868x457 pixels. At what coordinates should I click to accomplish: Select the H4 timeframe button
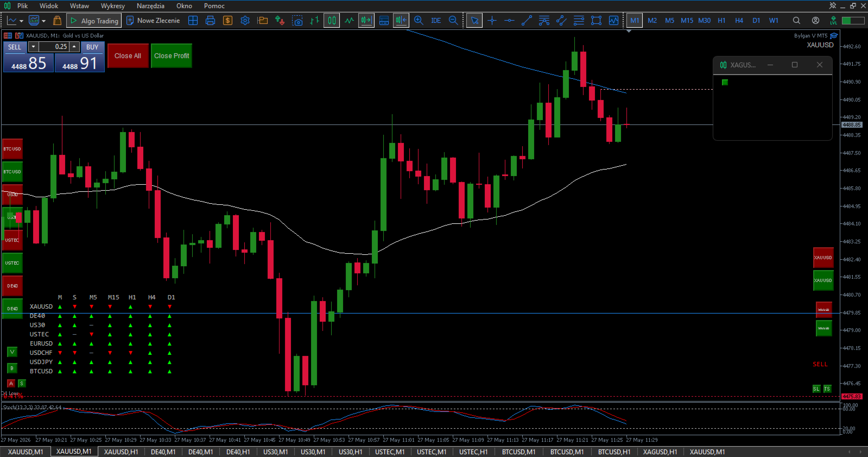pos(739,21)
